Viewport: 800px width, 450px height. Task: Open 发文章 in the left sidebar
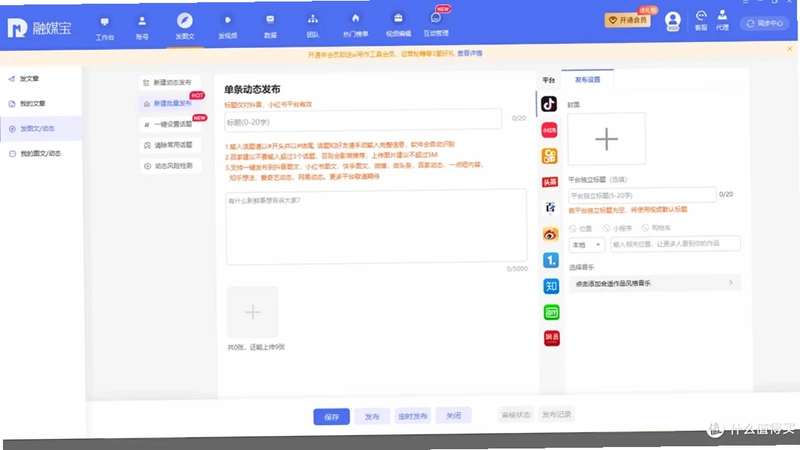click(29, 79)
